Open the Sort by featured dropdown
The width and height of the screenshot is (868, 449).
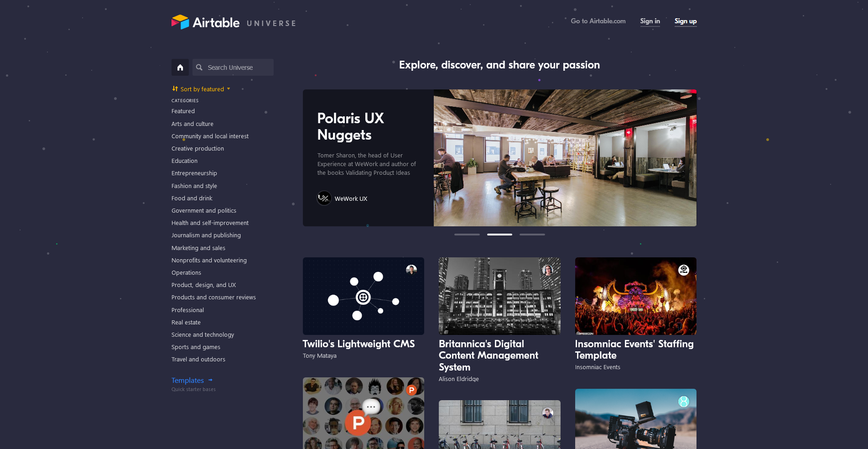point(201,89)
